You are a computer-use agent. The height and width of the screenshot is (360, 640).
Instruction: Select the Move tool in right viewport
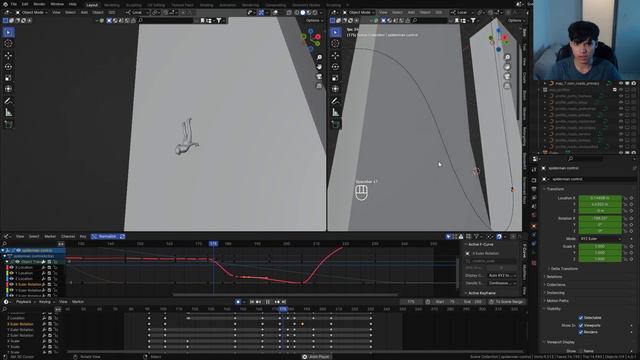(x=336, y=56)
